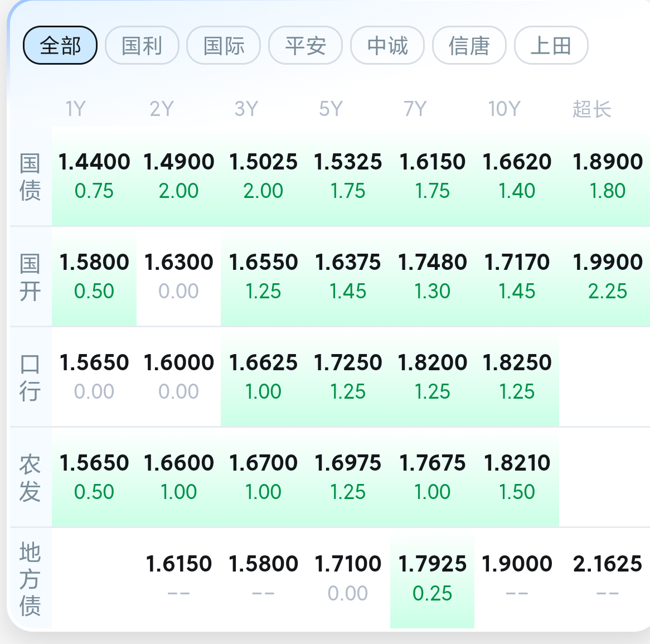Viewport: 650px width, 644px height.
Task: Open the 国债 1Y cell showing 1.4400
Action: 94,176
